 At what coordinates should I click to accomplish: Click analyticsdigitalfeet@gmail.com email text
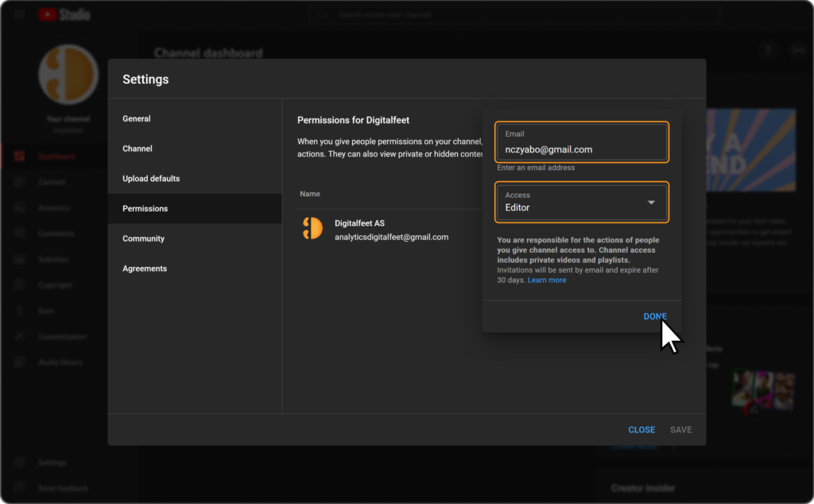[x=391, y=237]
